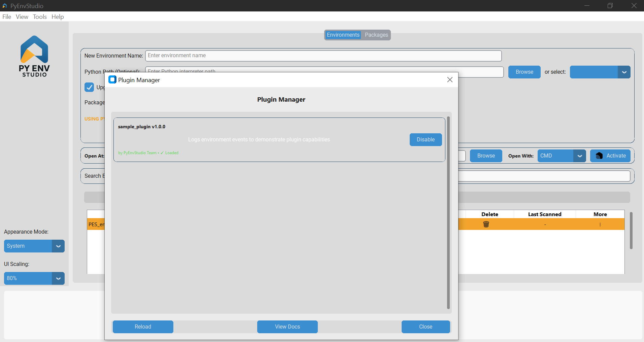Screen dimensions: 644x342
Task: Expand the Appearance Mode System dropdown
Action: [58, 246]
